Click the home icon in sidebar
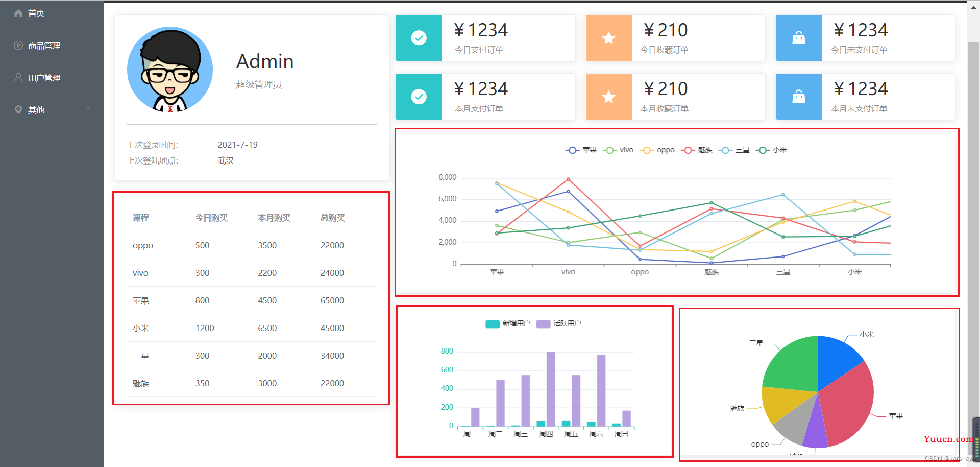980x467 pixels. click(18, 13)
